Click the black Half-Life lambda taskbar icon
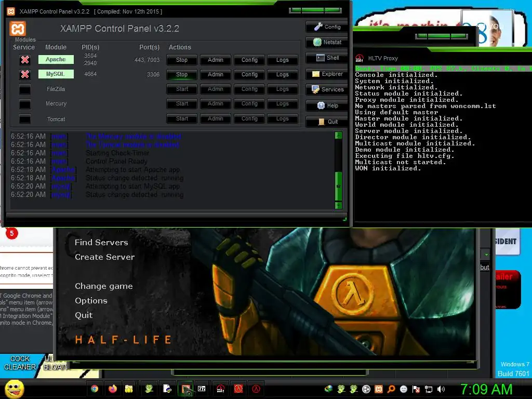This screenshot has height=399, width=532. 256,389
